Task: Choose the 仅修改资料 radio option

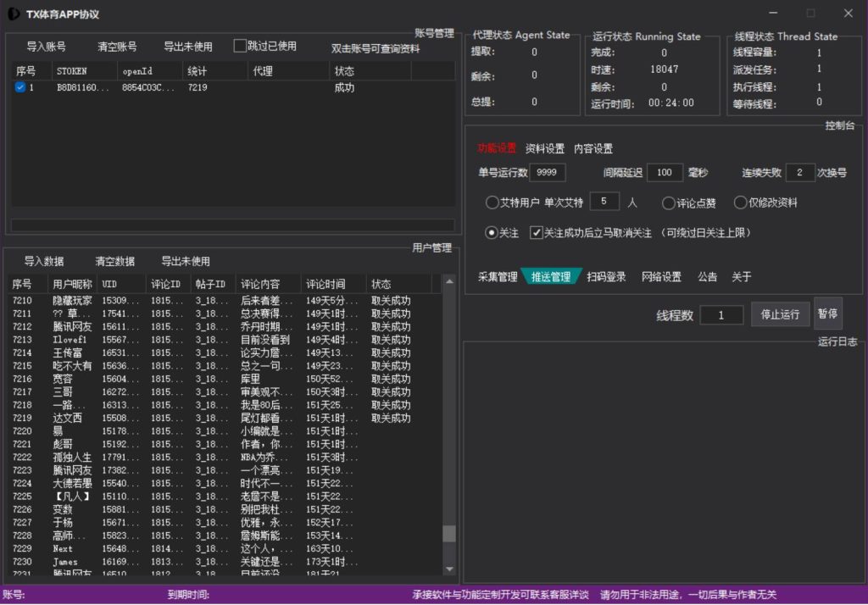Action: pos(740,203)
